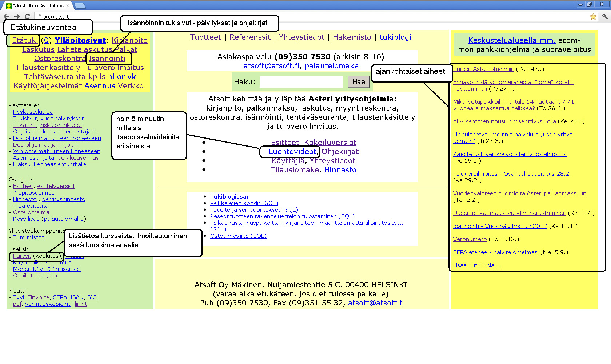Screen dimensions: 611x364
Task: Open the Veronumero news link
Action: pyautogui.click(x=470, y=239)
